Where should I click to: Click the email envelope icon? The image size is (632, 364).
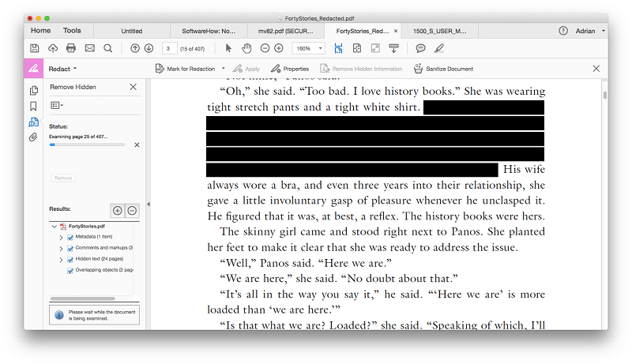(x=90, y=48)
